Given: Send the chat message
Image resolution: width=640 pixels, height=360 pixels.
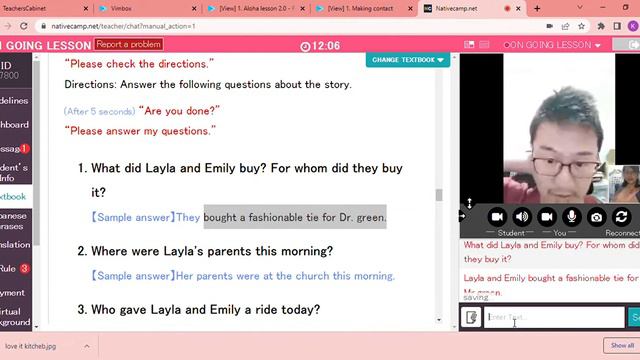Looking at the screenshot, I should [x=634, y=317].
